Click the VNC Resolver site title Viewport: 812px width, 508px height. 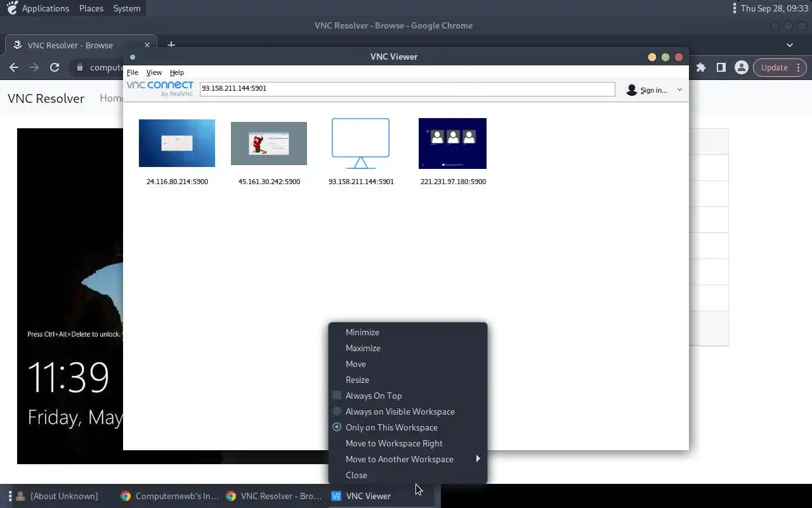click(x=46, y=98)
